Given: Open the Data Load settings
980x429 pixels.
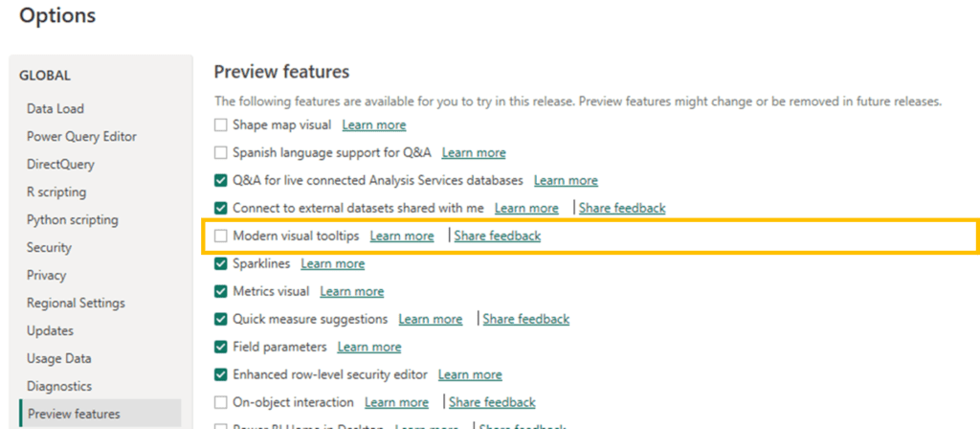Looking at the screenshot, I should (x=55, y=109).
